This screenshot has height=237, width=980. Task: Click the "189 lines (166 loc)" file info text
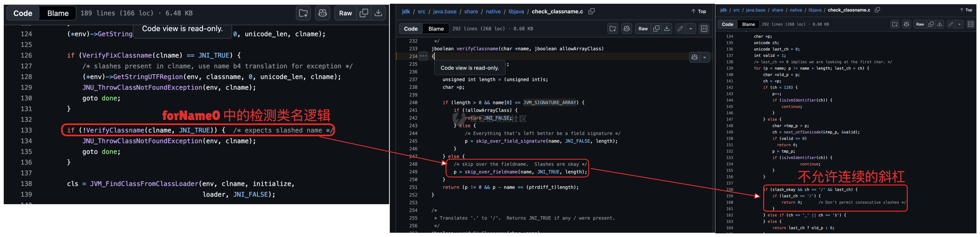pos(117,13)
